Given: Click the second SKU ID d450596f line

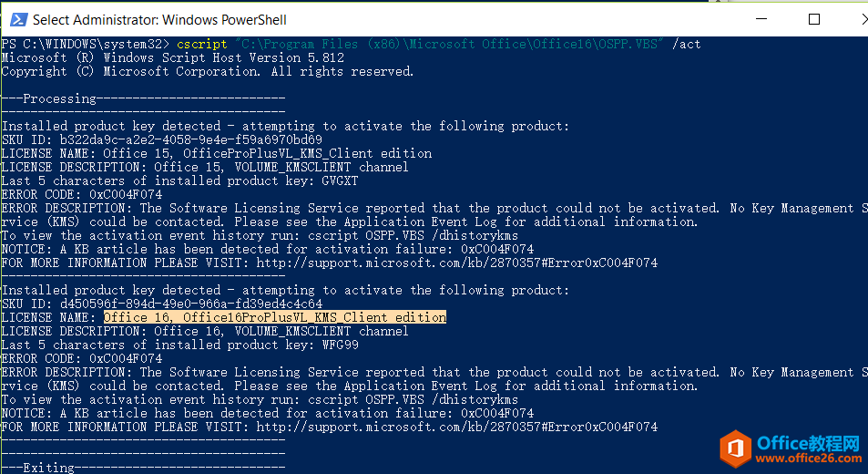Looking at the screenshot, I should [x=161, y=304].
